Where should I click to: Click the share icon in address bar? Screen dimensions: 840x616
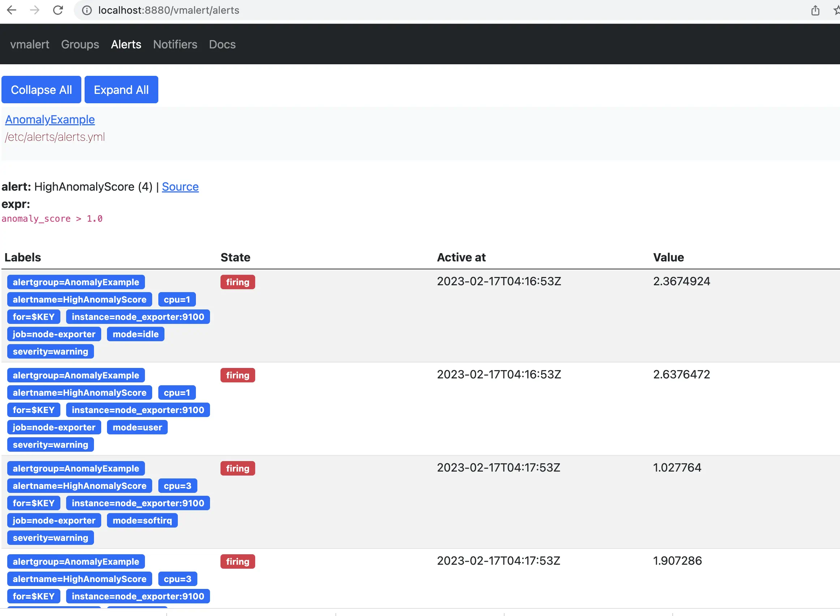tap(815, 10)
